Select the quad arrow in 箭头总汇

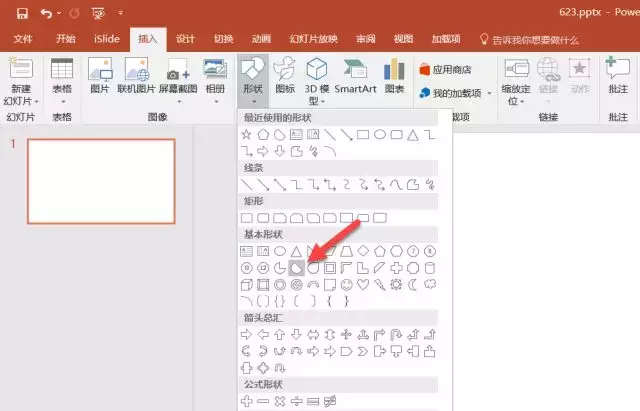347,335
